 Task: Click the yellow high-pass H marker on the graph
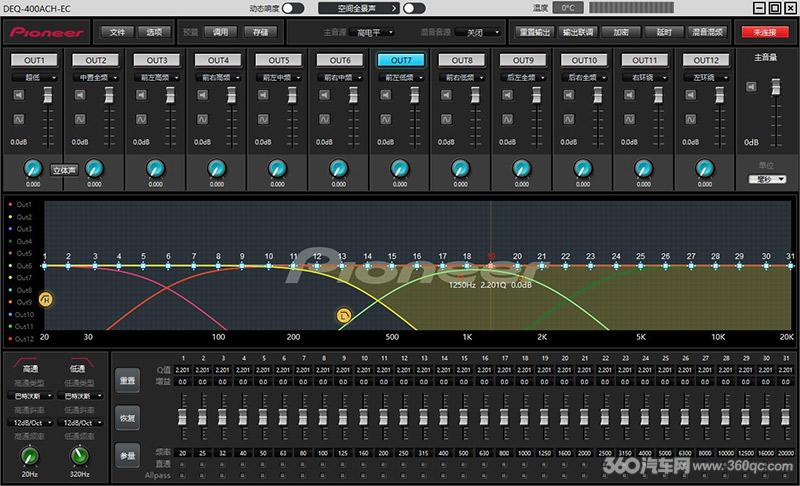click(x=46, y=299)
